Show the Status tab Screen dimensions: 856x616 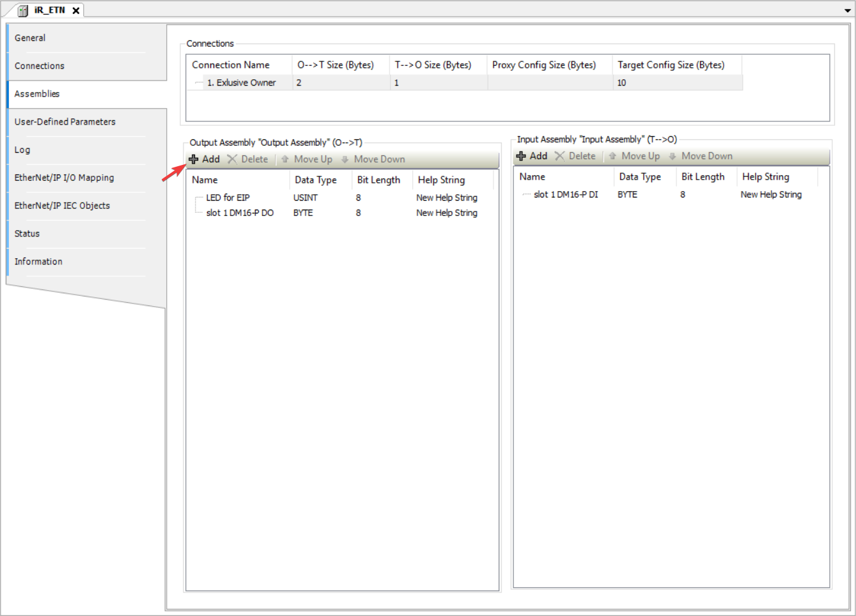tap(27, 233)
